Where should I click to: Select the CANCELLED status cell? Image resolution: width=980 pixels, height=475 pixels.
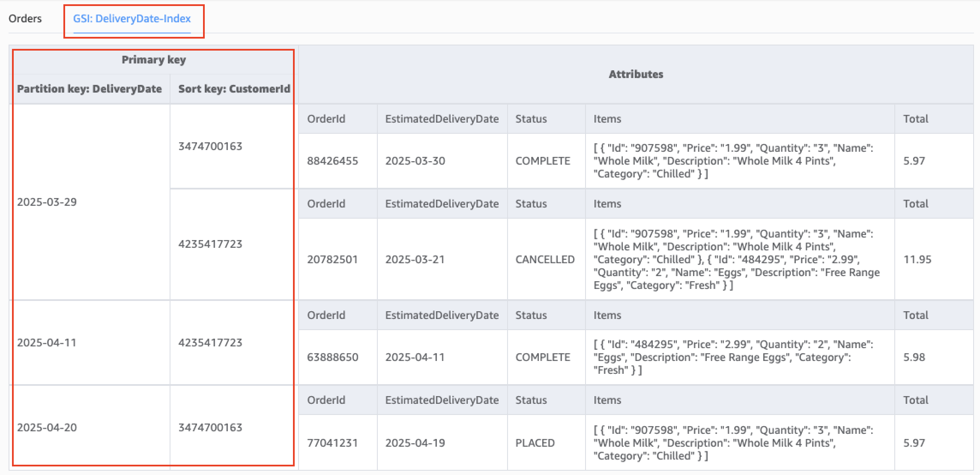pos(545,259)
